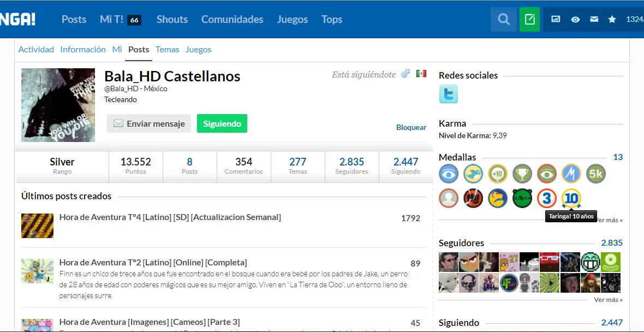Toggle the green Siguiendo follow button
The width and height of the screenshot is (644, 332).
[x=222, y=123]
